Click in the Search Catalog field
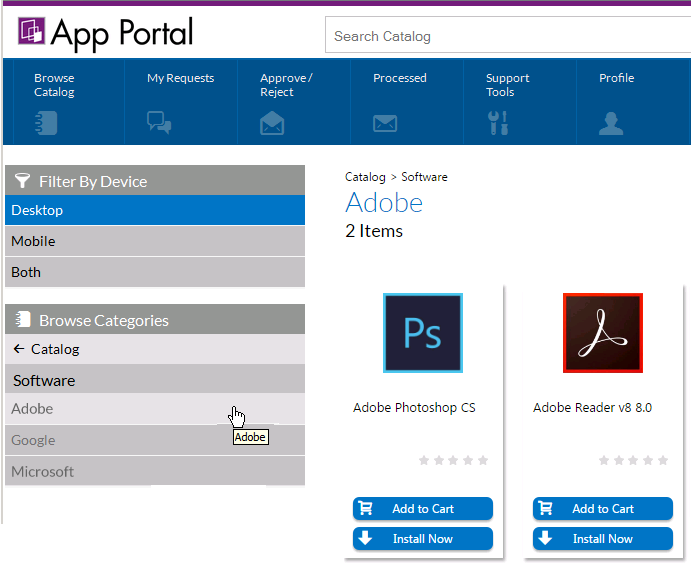The width and height of the screenshot is (691, 574). tap(508, 35)
